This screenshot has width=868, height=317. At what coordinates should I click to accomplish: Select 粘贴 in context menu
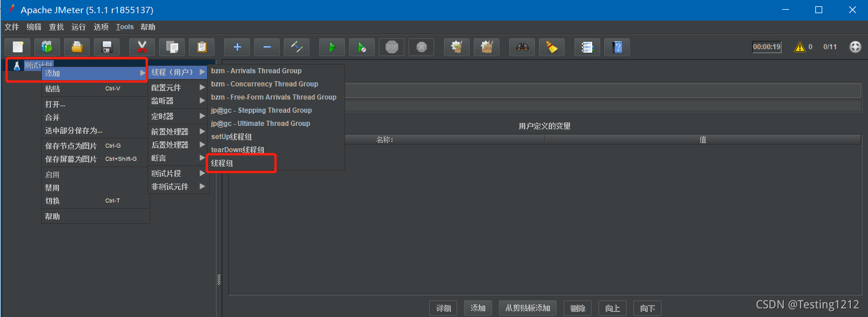tap(95, 89)
